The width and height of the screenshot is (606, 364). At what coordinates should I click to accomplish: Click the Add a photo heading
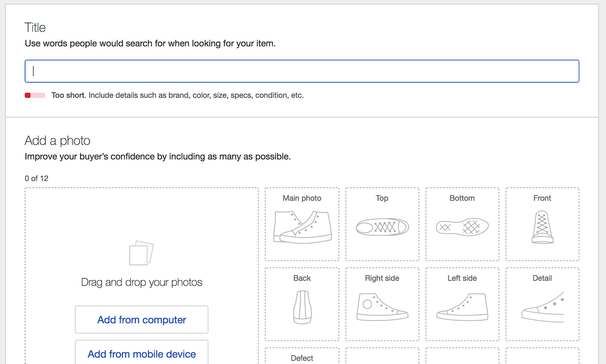click(x=57, y=140)
